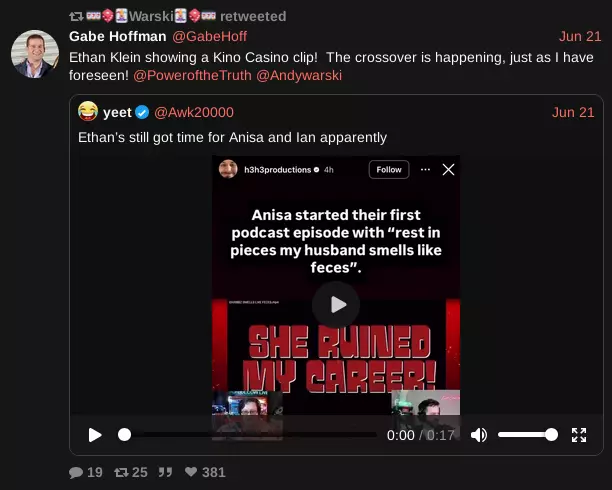
Task: Click the yeet laughing emoji avatar
Action: pos(88,111)
